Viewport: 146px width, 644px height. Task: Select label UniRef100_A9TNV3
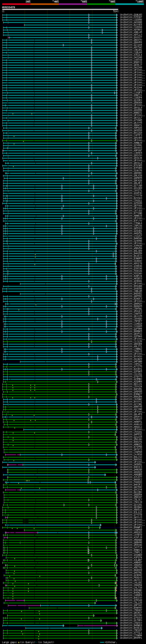[131, 30]
